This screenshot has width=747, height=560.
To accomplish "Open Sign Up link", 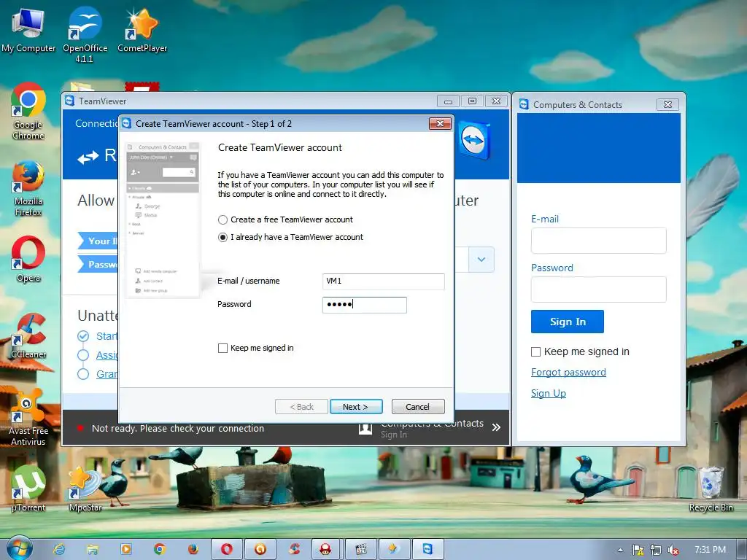I will [x=549, y=393].
